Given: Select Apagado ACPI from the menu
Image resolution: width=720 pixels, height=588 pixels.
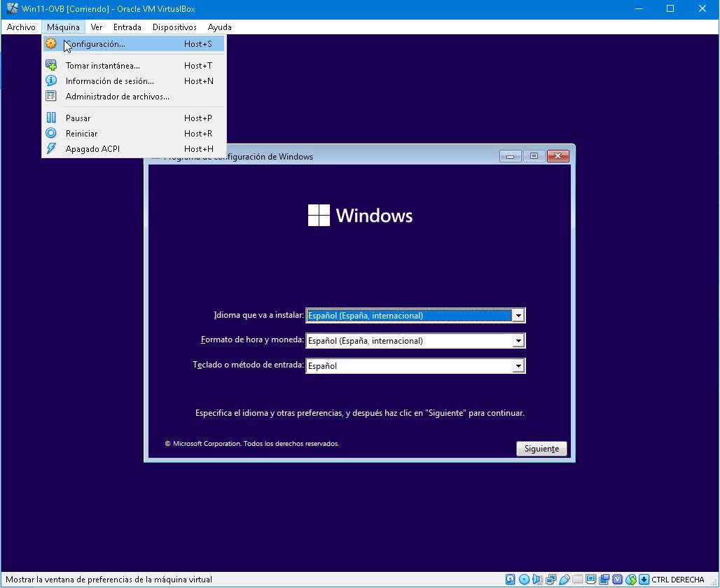Looking at the screenshot, I should pyautogui.click(x=92, y=149).
